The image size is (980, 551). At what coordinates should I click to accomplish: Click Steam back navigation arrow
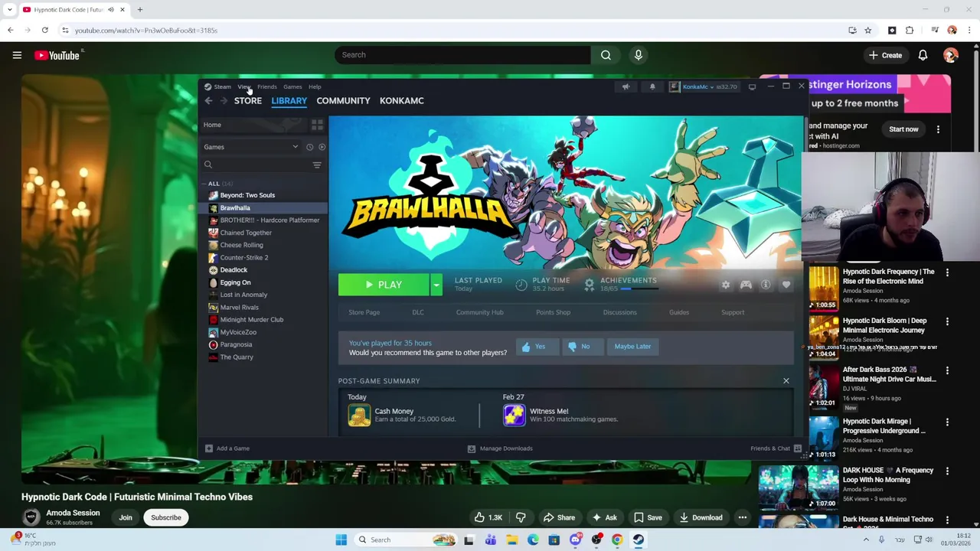[208, 101]
